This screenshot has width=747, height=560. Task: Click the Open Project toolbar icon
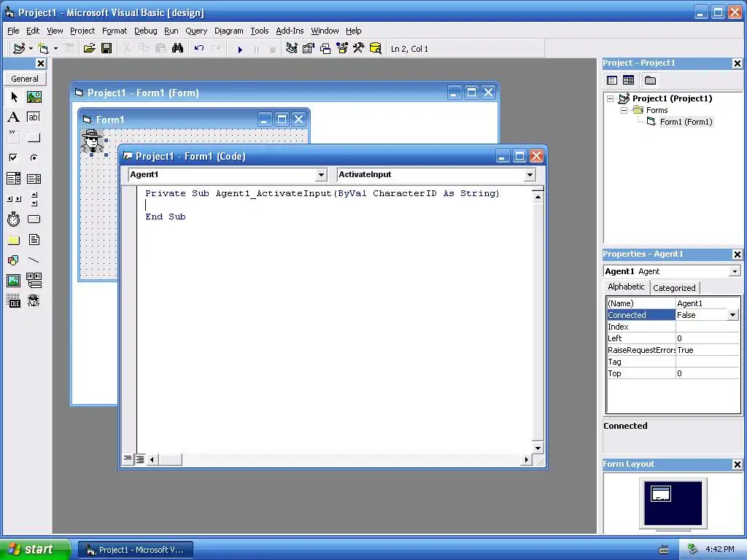90,49
